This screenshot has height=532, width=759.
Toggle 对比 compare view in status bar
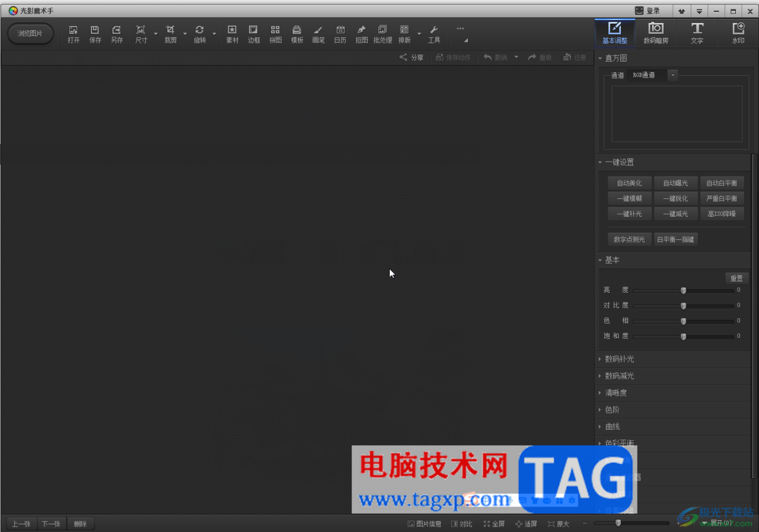[x=462, y=524]
